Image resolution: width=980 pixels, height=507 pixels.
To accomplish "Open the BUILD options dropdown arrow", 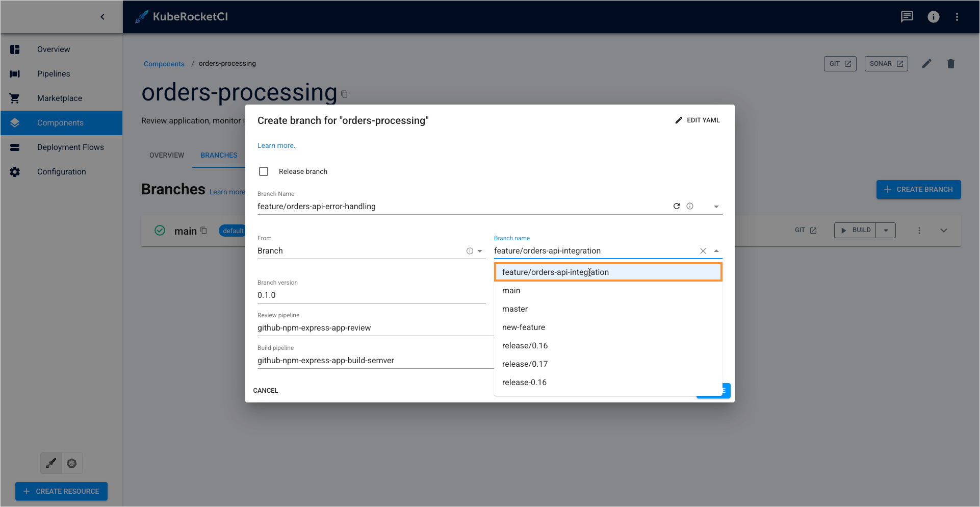I will [886, 230].
